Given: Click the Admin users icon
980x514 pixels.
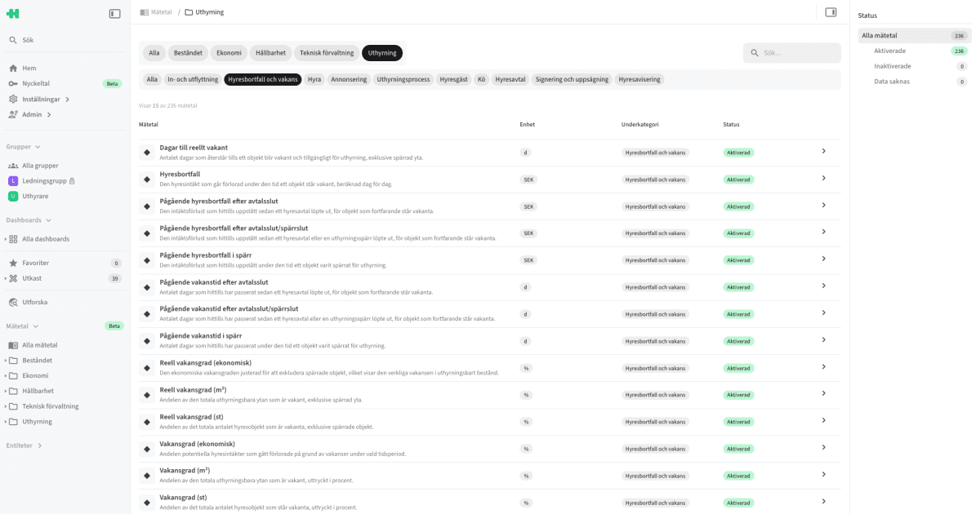Looking at the screenshot, I should tap(13, 114).
